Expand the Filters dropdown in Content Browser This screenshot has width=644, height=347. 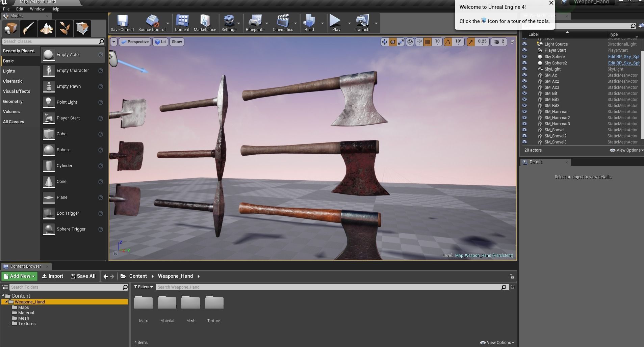[143, 287]
